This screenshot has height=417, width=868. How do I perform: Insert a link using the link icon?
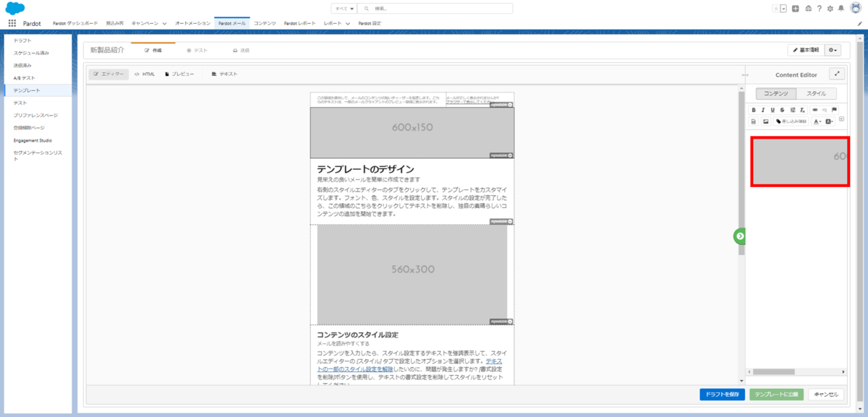coord(815,110)
